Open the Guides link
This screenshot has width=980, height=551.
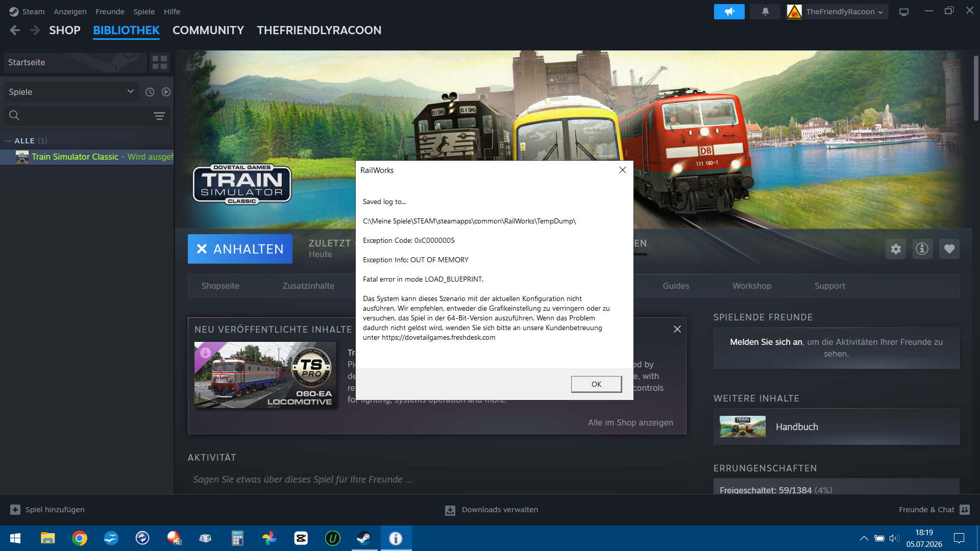point(676,286)
